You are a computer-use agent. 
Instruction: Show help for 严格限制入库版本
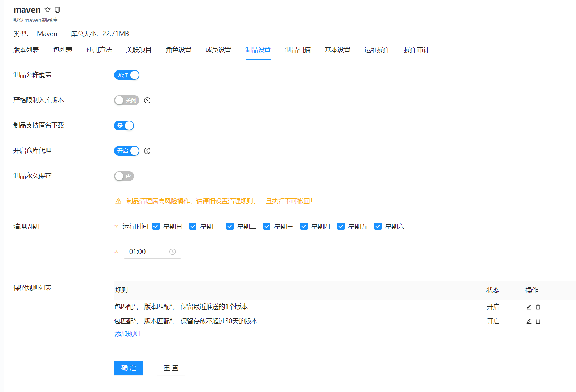147,100
